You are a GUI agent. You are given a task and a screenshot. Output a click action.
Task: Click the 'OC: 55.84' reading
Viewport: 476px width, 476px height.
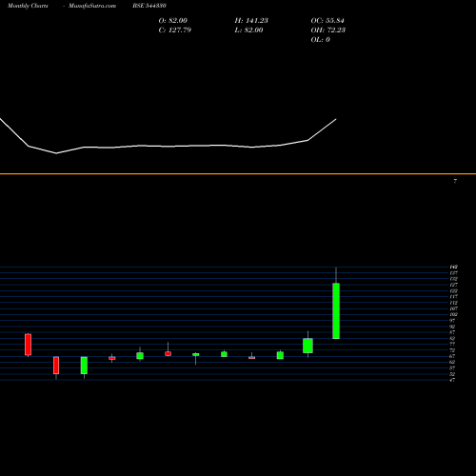click(x=327, y=20)
